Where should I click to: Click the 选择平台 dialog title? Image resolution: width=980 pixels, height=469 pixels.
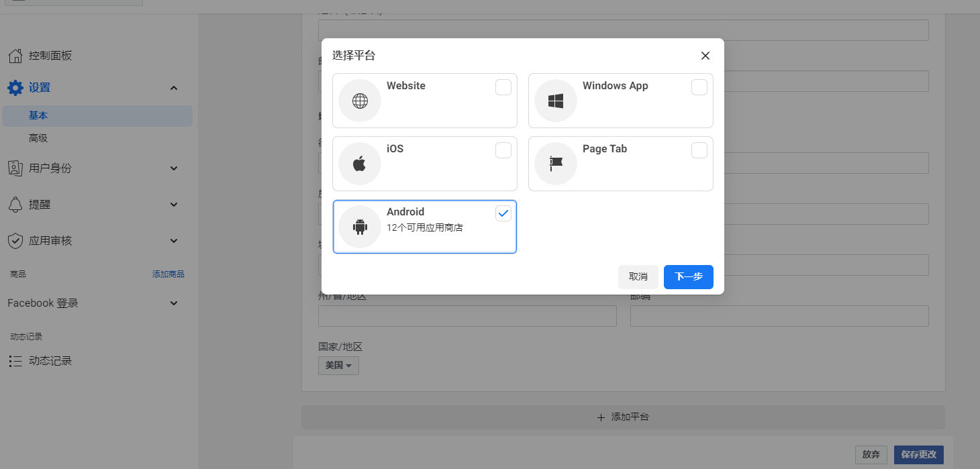(354, 56)
